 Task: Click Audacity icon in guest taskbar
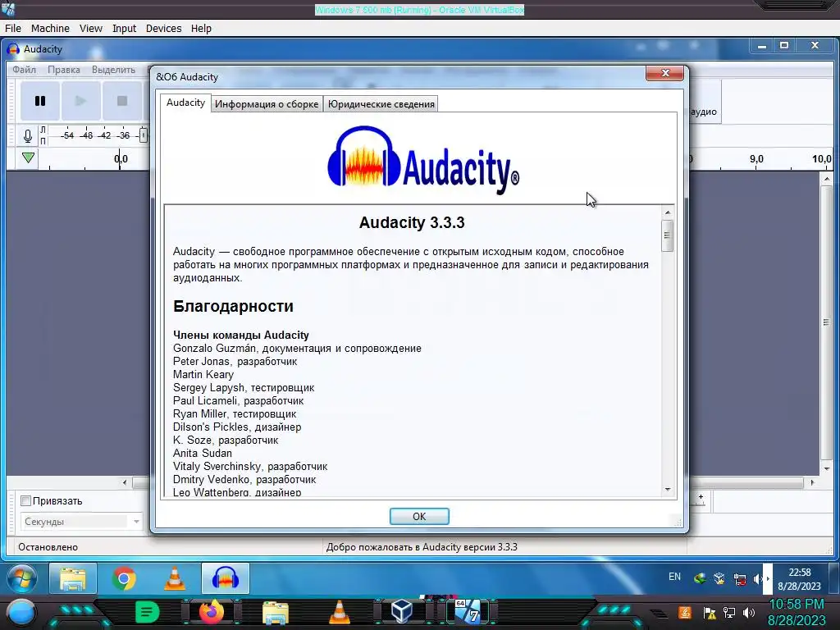(x=225, y=578)
